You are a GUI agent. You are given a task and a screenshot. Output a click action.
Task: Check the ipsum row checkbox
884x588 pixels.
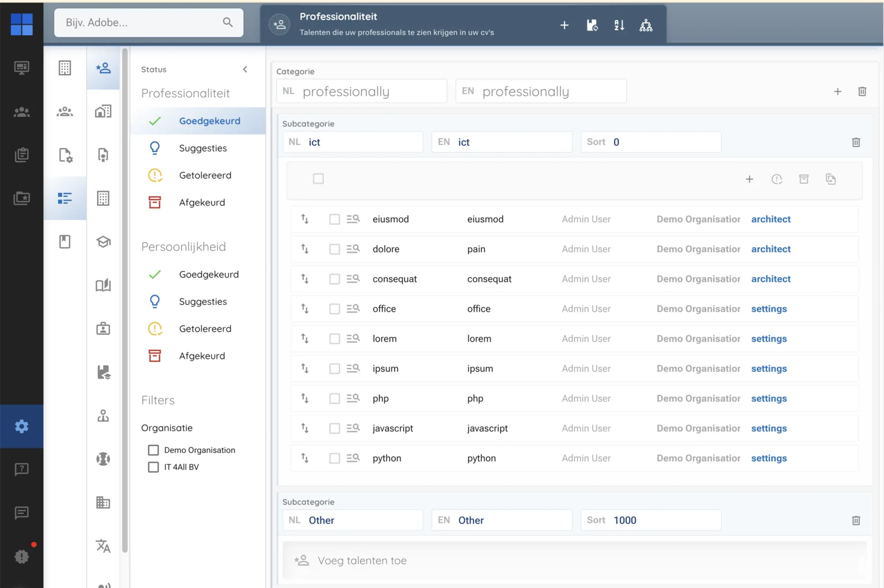tap(334, 369)
